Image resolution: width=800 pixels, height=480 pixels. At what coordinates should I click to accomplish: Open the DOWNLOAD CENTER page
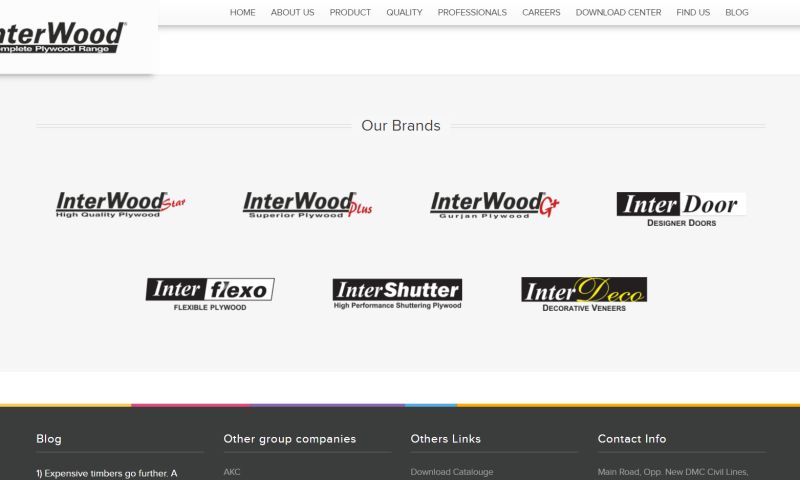pyautogui.click(x=618, y=13)
